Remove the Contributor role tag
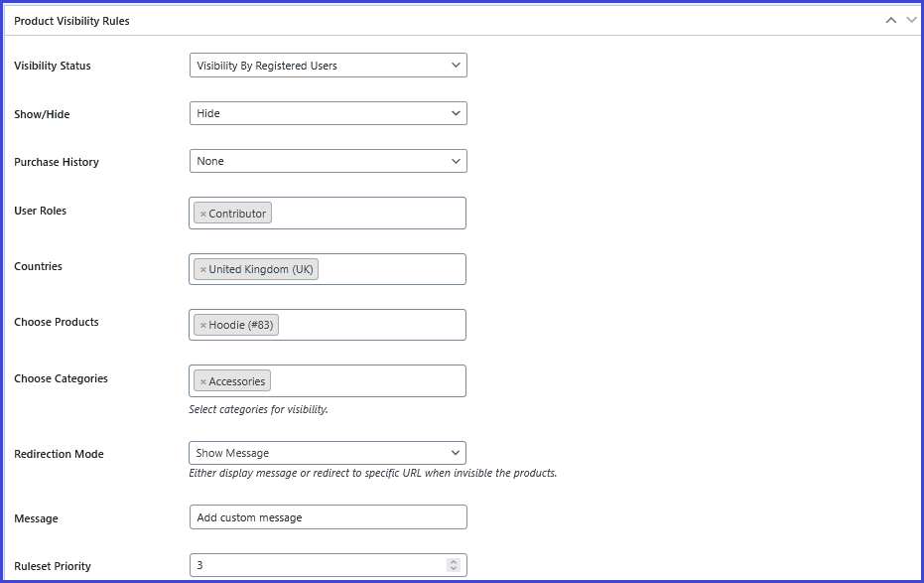924x583 pixels. (203, 214)
